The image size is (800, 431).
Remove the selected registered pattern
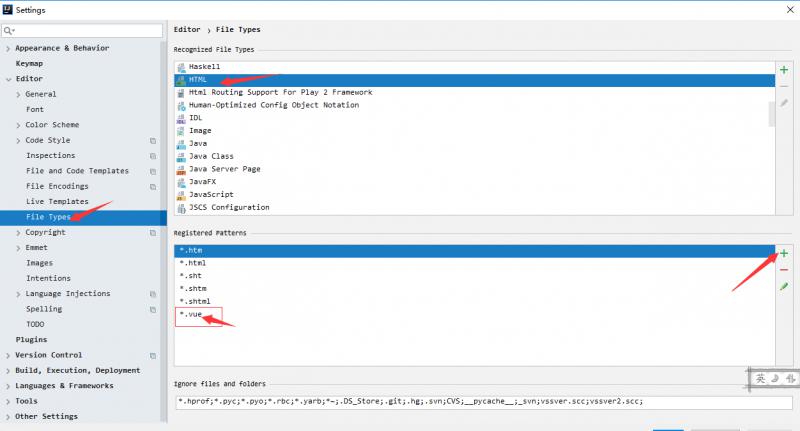[784, 270]
